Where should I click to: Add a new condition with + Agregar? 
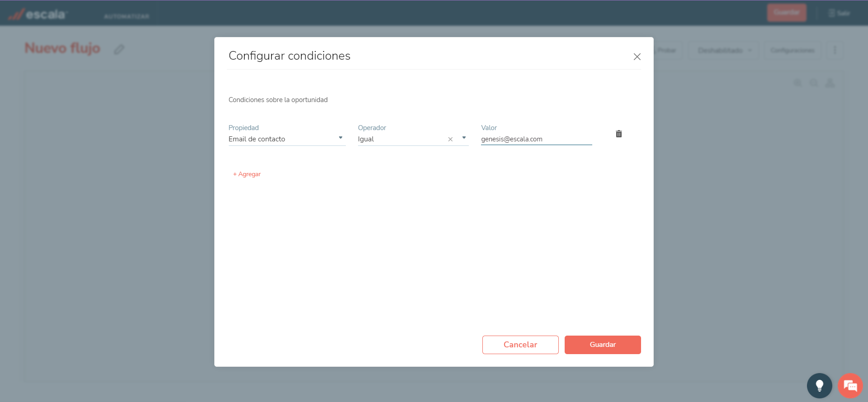247,174
